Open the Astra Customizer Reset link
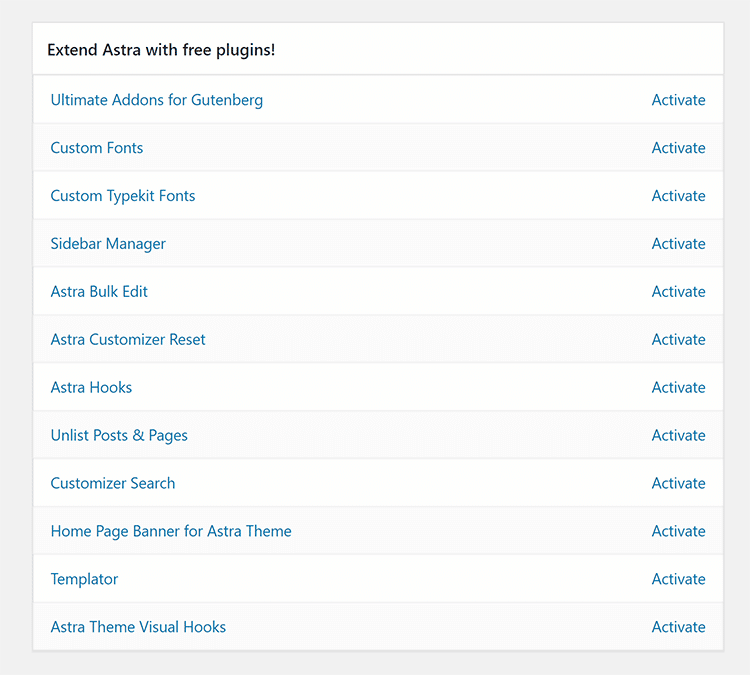Image resolution: width=750 pixels, height=675 pixels. point(128,340)
